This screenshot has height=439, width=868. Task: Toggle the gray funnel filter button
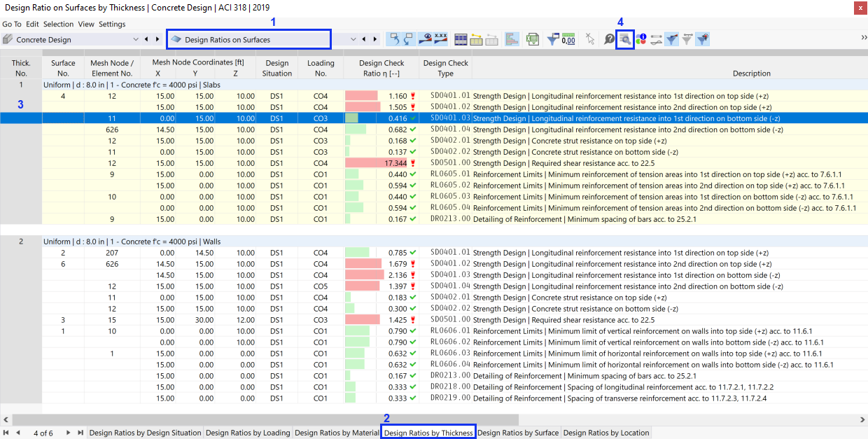(687, 40)
